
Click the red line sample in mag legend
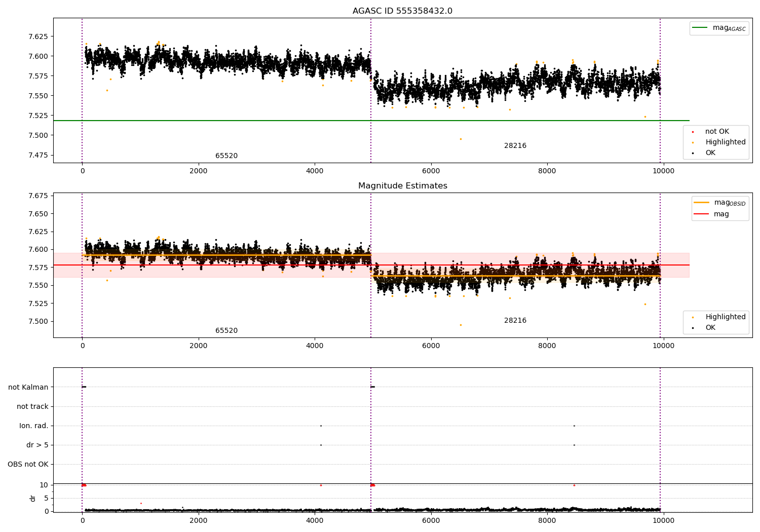pos(701,214)
